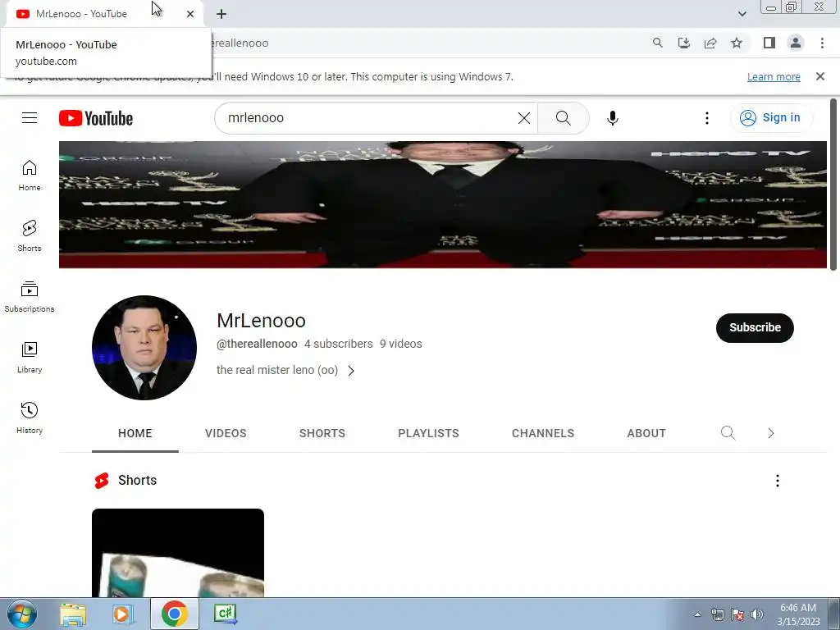Click the volume speaker tray icon
Screen dimensions: 840x630
pyautogui.click(x=756, y=614)
